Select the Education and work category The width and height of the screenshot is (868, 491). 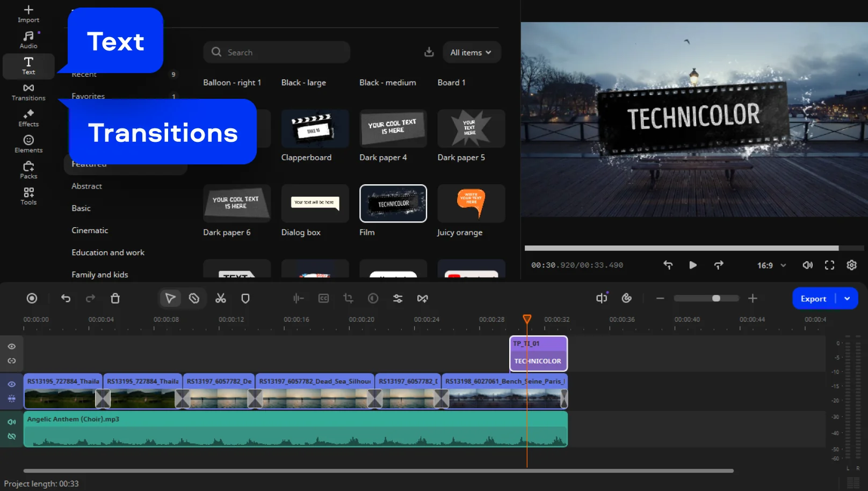click(x=108, y=252)
